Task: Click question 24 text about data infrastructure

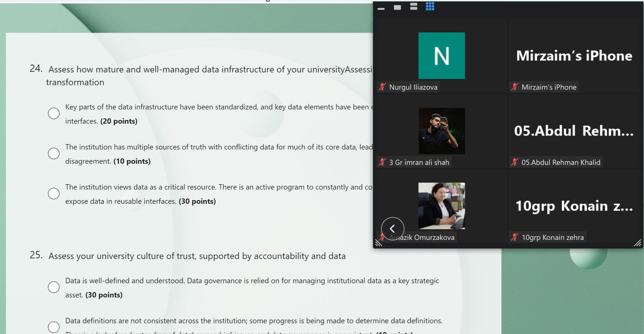Action: [210, 69]
